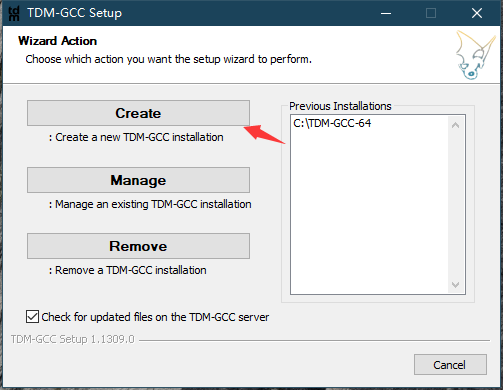Choose Manage to modify existing installation
This screenshot has height=390, width=503.
coord(138,180)
